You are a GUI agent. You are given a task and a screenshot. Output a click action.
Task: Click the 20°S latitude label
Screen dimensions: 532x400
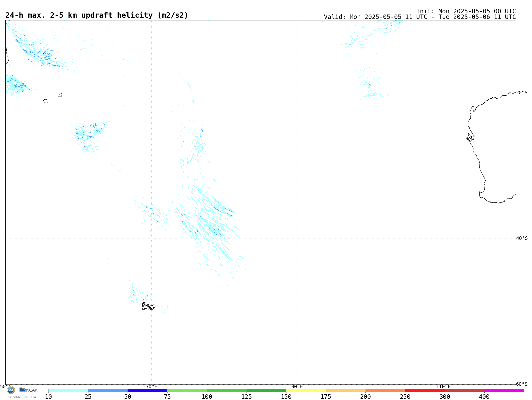[x=522, y=93]
